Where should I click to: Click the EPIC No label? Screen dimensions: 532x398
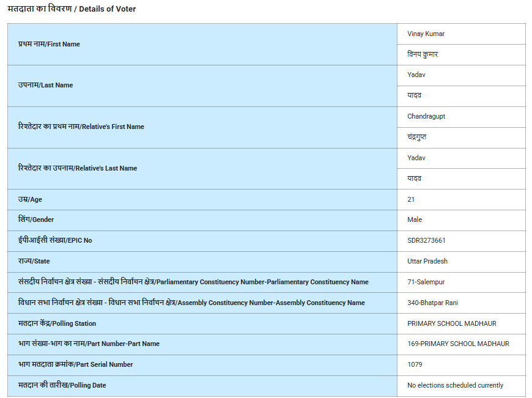[55, 240]
